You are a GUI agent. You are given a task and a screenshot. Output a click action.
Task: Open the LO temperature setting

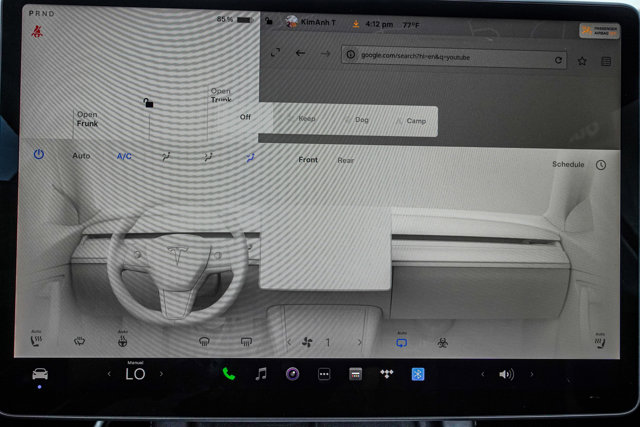pos(135,374)
